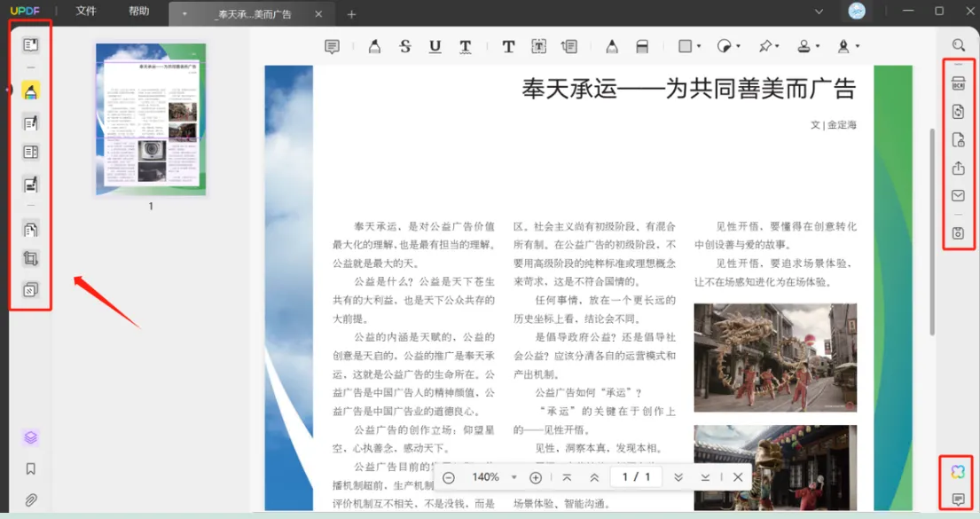Zoom out with the minus button
This screenshot has width=980, height=519.
[x=448, y=477]
